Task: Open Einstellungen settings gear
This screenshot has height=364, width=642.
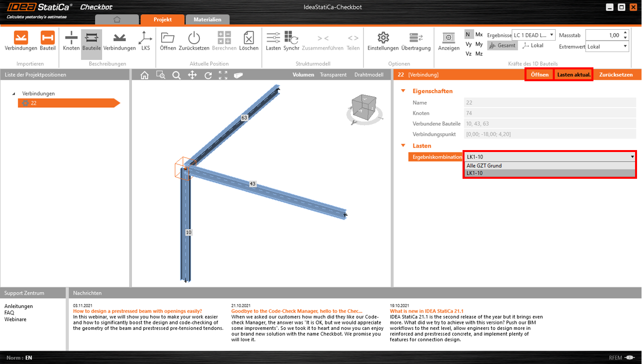Action: [383, 41]
